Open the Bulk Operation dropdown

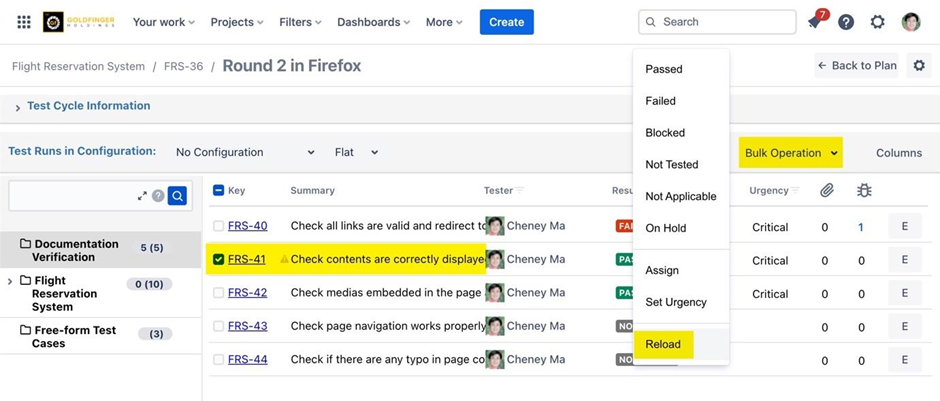point(790,153)
